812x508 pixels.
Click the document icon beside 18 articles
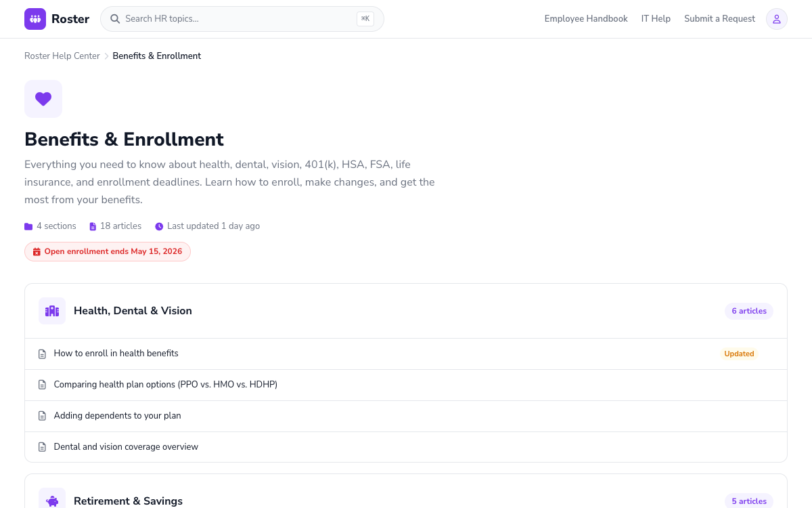coord(93,226)
